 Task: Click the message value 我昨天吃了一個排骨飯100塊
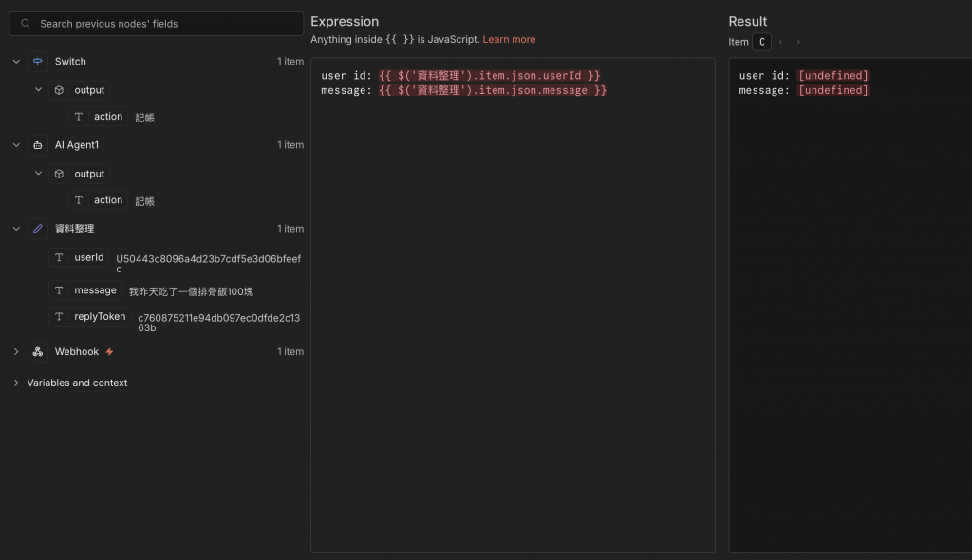(191, 291)
